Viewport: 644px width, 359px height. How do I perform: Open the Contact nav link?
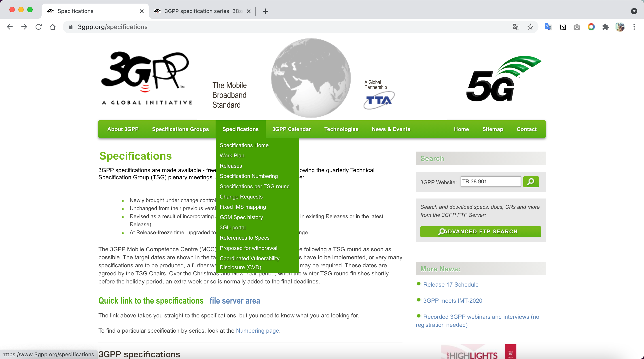click(527, 129)
